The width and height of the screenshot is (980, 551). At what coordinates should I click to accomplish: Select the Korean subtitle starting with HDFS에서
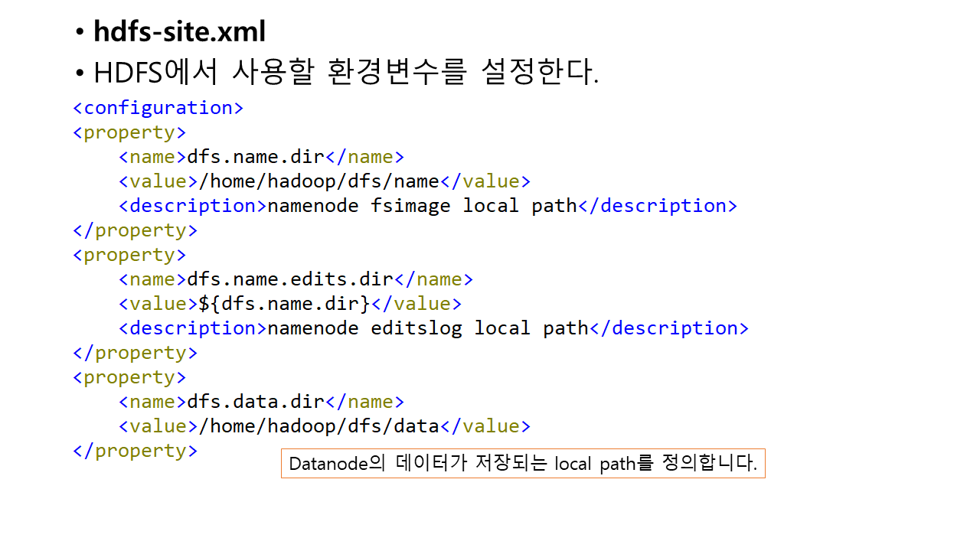click(345, 73)
